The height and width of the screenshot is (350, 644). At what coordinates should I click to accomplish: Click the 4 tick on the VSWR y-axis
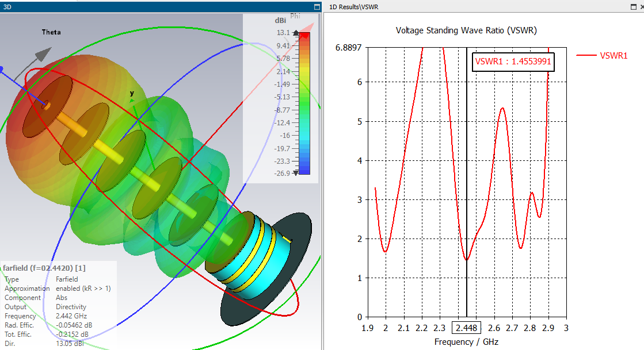tap(360, 160)
